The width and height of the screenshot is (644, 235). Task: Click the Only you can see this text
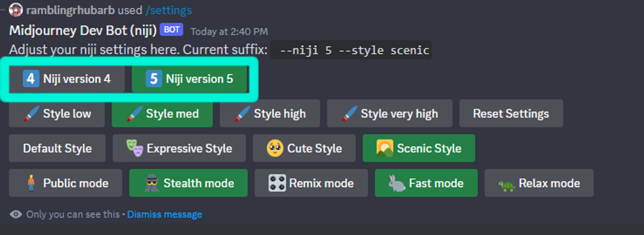click(x=73, y=214)
